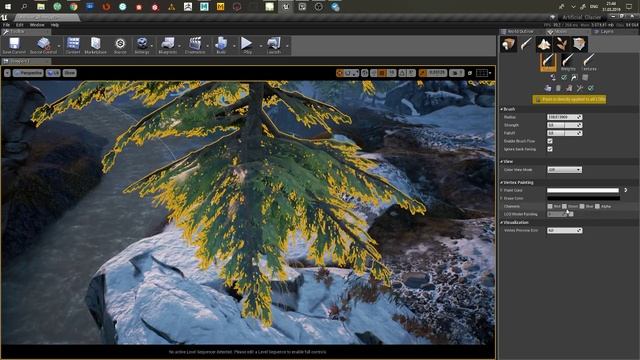Viewport: 640px width, 360px height.
Task: Open the viewport layout dropdown
Action: pos(484,73)
